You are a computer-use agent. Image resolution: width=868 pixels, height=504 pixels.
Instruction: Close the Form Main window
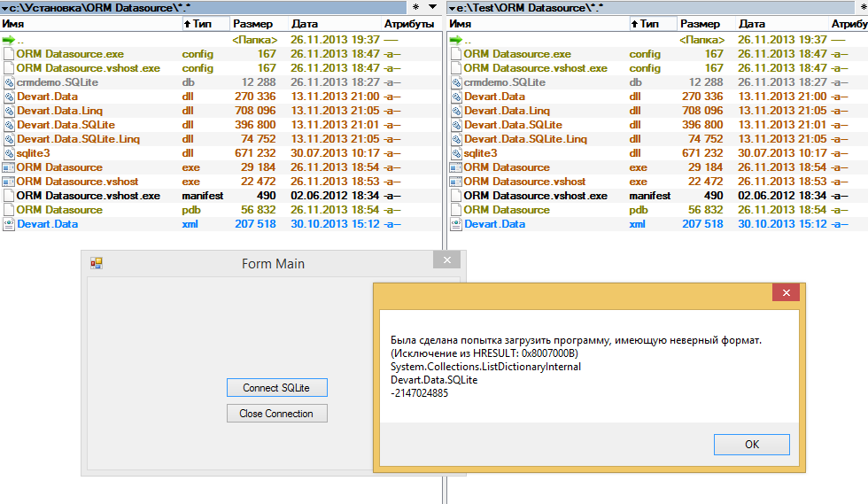click(x=447, y=260)
